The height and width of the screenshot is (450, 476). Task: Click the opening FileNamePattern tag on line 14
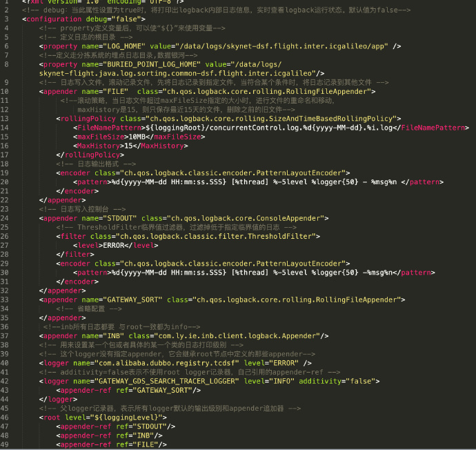pyautogui.click(x=109, y=128)
